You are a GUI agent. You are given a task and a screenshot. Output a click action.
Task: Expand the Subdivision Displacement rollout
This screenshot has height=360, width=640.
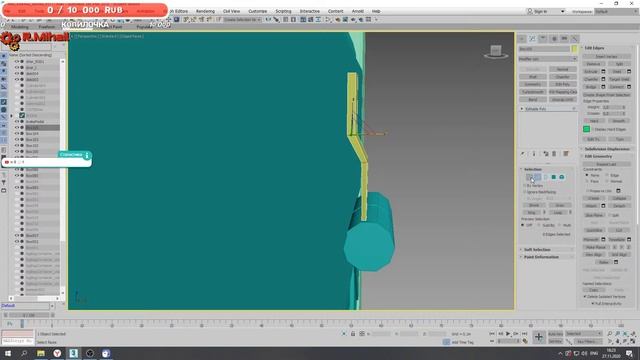[607, 149]
